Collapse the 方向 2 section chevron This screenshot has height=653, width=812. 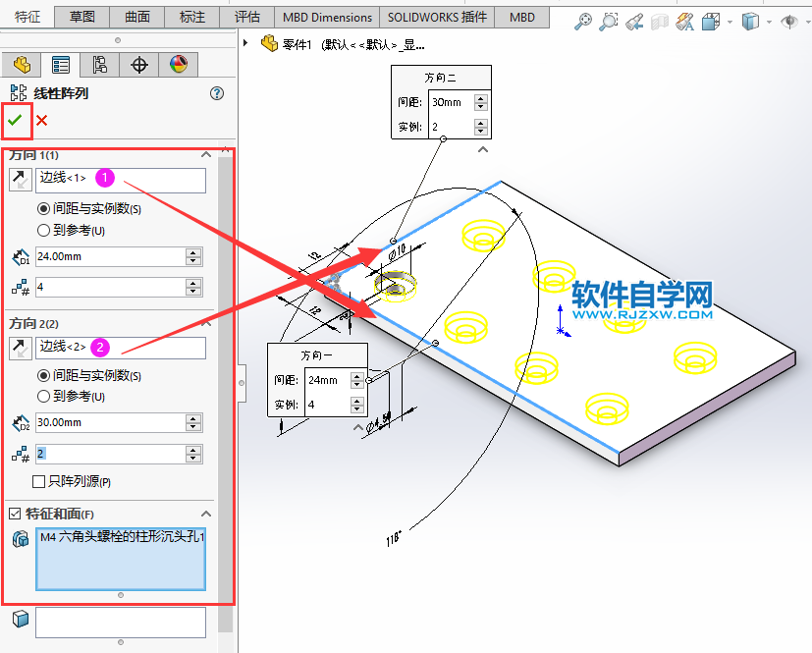coord(205,322)
